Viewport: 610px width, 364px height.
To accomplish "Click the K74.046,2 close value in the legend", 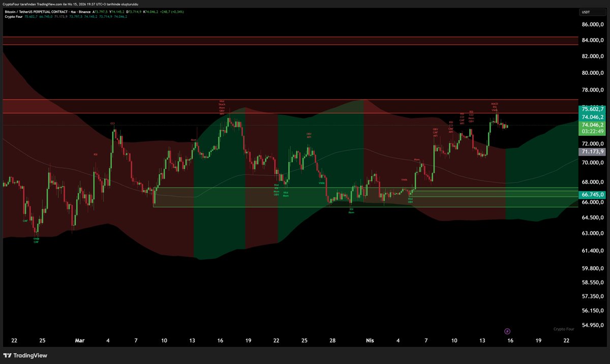I will (150, 12).
